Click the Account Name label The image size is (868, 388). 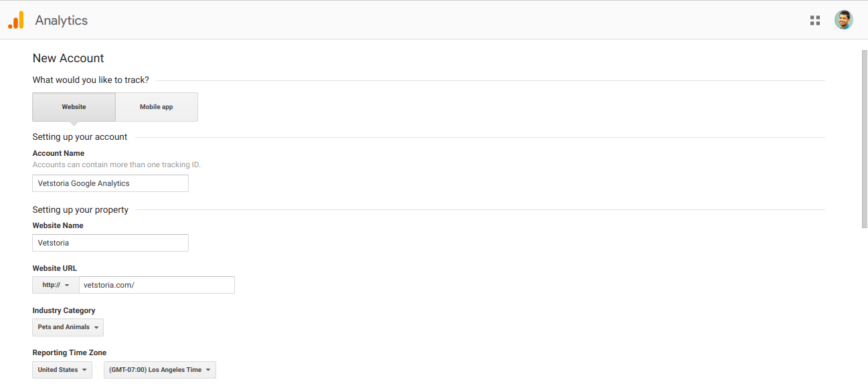click(58, 153)
